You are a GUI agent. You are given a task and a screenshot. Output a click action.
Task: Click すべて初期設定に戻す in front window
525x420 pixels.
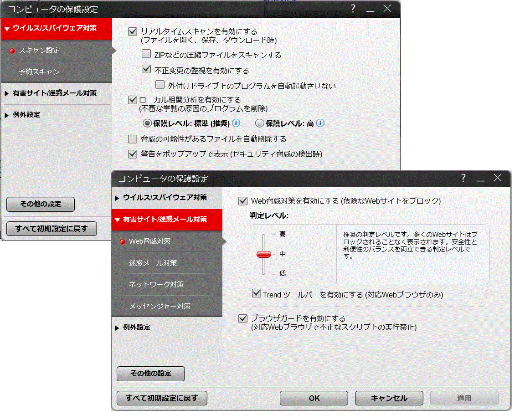coord(162,398)
